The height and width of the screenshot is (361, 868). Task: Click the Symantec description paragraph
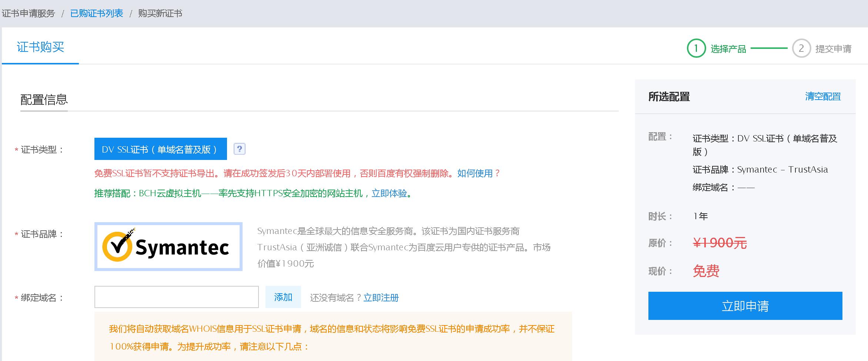point(404,247)
